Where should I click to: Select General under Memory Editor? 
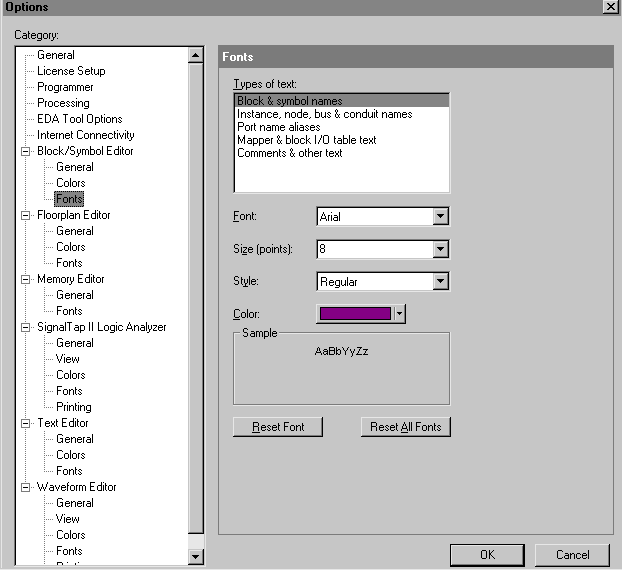(x=75, y=295)
